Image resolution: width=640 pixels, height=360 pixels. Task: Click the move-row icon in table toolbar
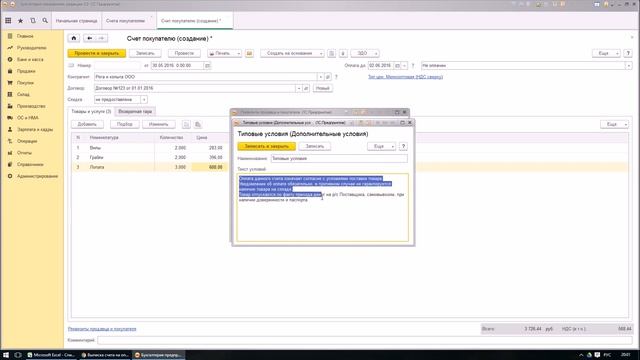pyautogui.click(x=186, y=124)
